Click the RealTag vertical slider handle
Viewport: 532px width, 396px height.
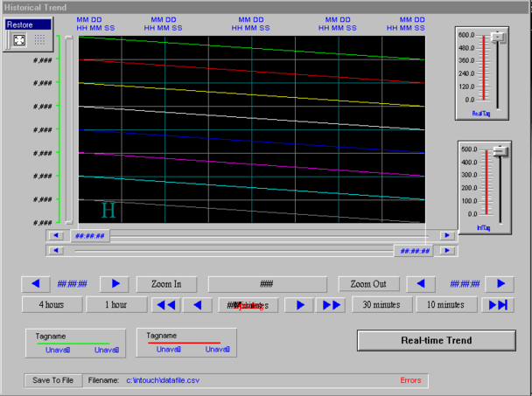[499, 37]
